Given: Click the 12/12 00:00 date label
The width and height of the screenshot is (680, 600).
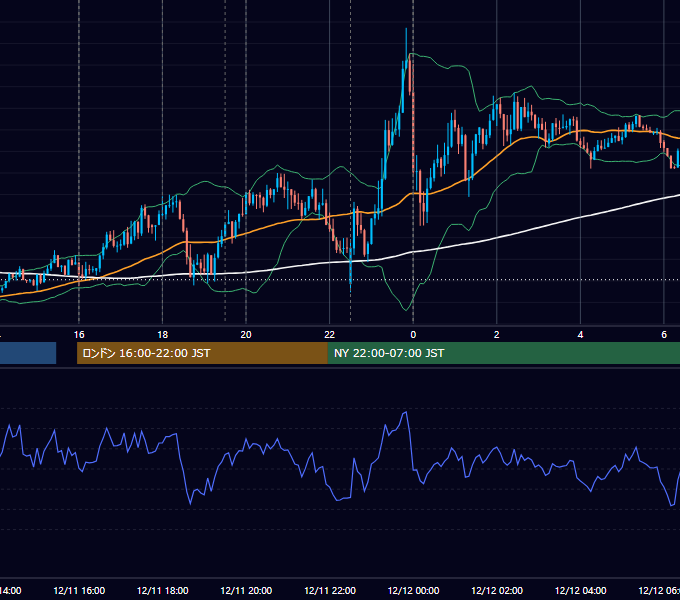Looking at the screenshot, I should (413, 590).
